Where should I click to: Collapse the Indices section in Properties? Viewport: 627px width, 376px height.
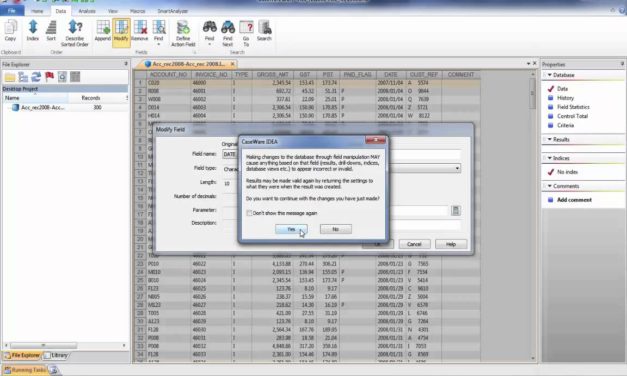click(x=550, y=158)
